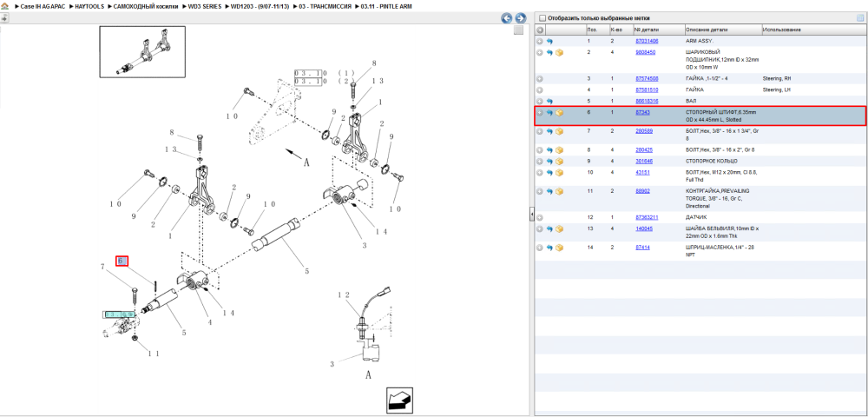Image resolution: width=868 pixels, height=417 pixels.
Task: Select 'Steering, RH' usage cell
Action: point(775,79)
